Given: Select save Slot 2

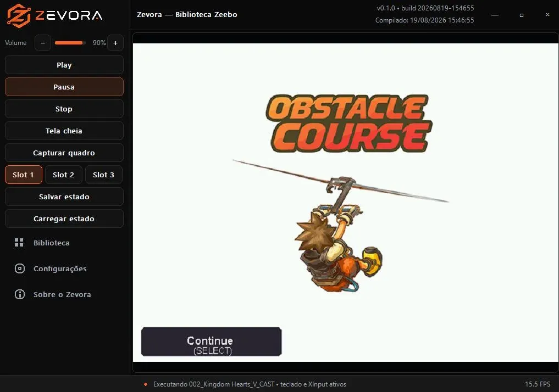Looking at the screenshot, I should 64,175.
